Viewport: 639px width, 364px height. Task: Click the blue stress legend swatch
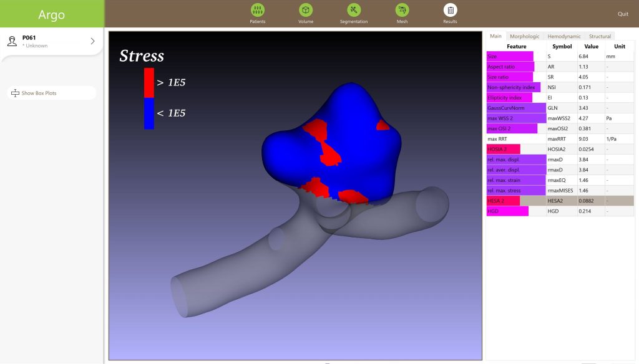pyautogui.click(x=149, y=113)
